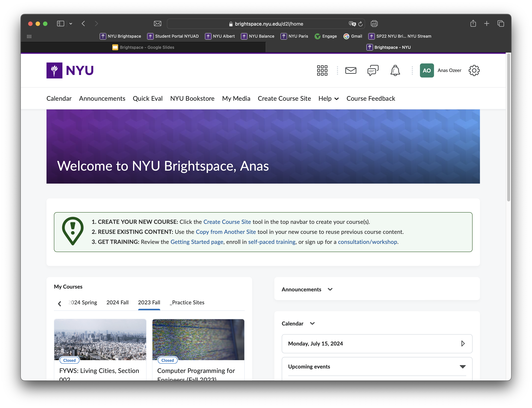Click the Monday, July 15, 2024 date
The width and height of the screenshot is (532, 408).
tap(315, 344)
